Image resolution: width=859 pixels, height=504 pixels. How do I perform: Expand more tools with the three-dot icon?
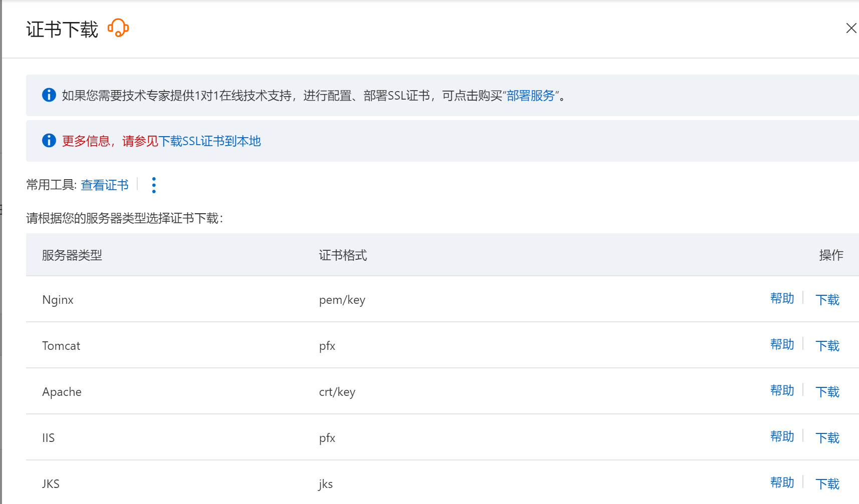point(154,185)
